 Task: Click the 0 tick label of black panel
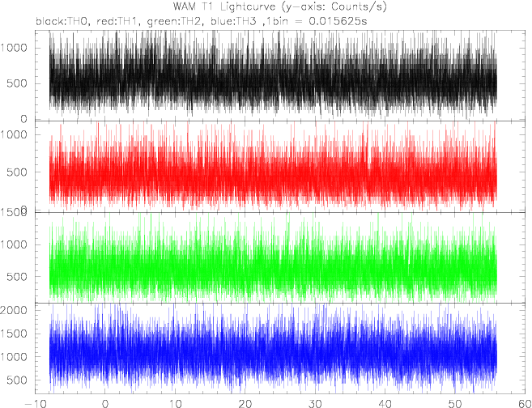tap(23, 119)
